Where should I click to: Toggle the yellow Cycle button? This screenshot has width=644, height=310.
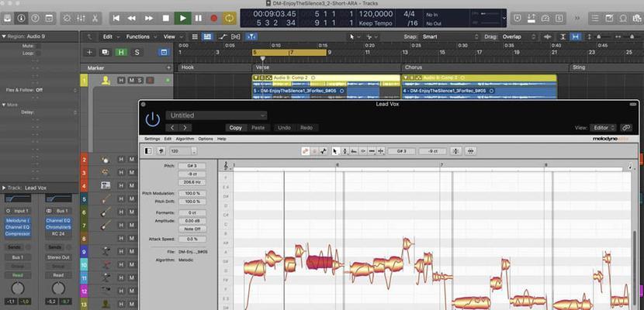[229, 18]
